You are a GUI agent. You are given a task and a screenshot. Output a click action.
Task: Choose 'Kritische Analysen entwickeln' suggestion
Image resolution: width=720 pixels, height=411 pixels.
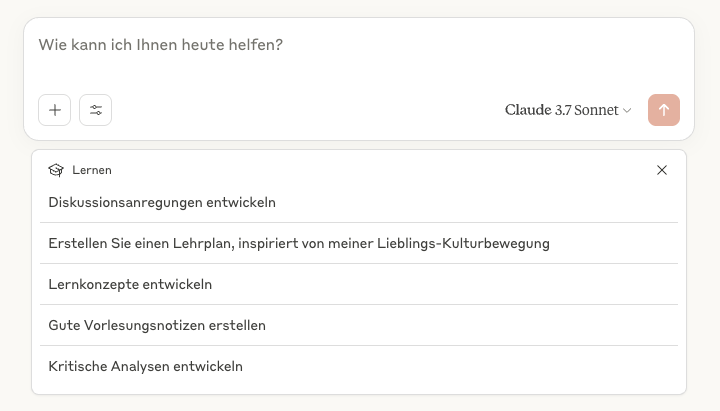pyautogui.click(x=145, y=366)
